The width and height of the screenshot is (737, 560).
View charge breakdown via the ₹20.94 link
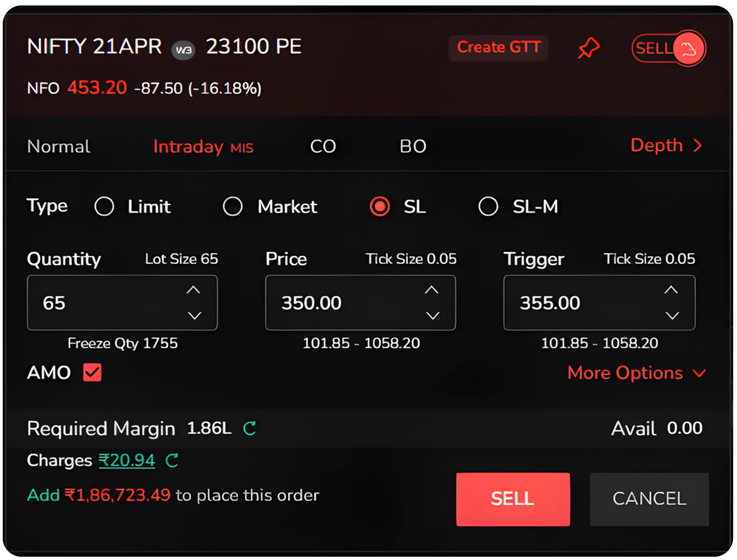[x=126, y=460]
